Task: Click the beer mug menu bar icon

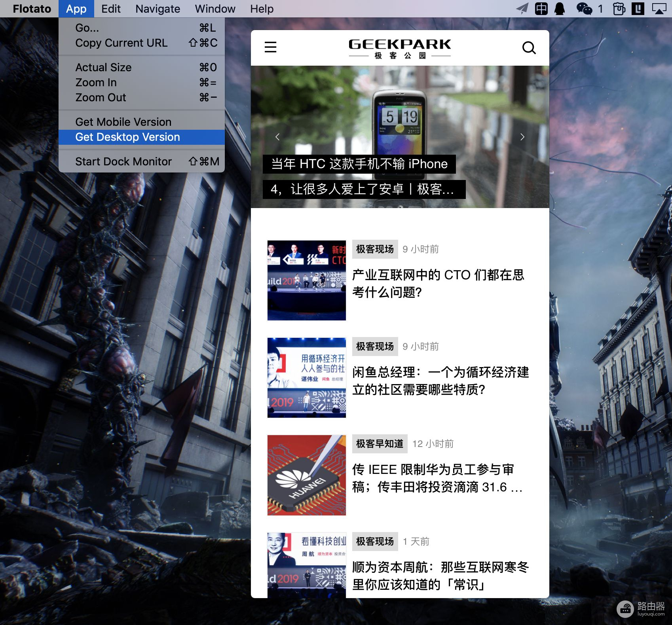Action: click(x=619, y=9)
